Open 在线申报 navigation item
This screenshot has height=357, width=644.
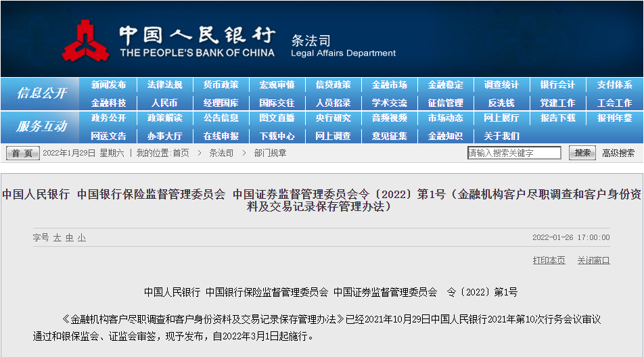pyautogui.click(x=221, y=136)
